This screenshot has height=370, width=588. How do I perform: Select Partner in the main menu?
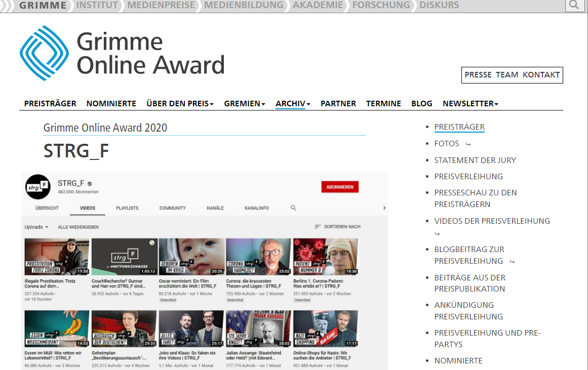point(338,103)
